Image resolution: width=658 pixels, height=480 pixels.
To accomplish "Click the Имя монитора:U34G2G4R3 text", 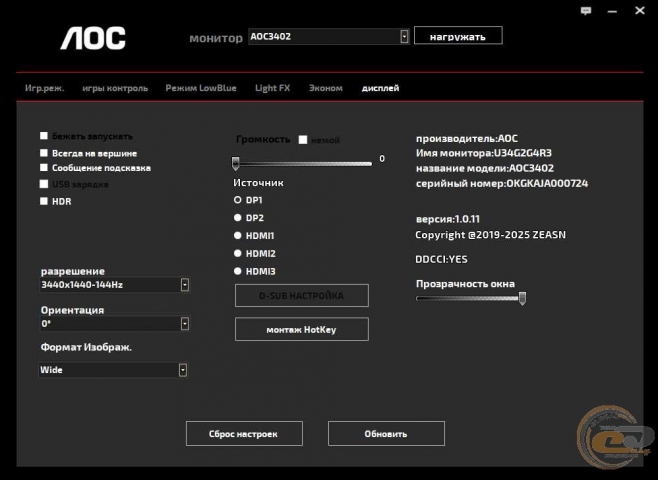I will tap(483, 153).
